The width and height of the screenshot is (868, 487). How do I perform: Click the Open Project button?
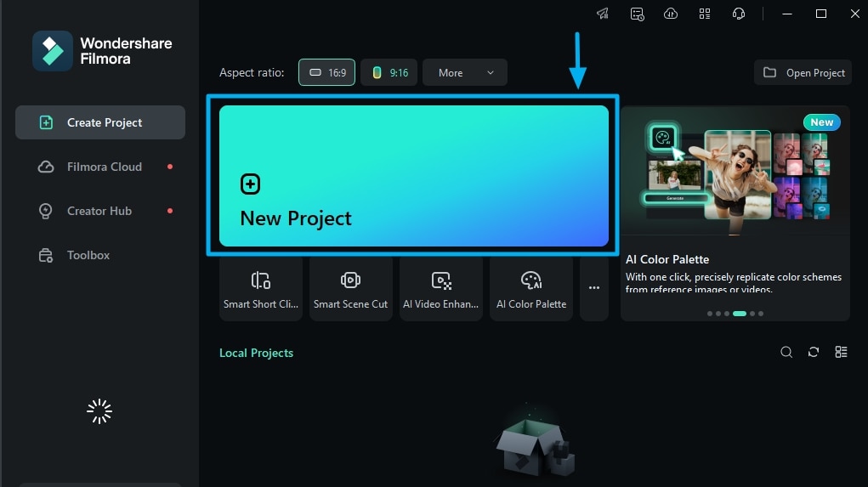tap(803, 72)
